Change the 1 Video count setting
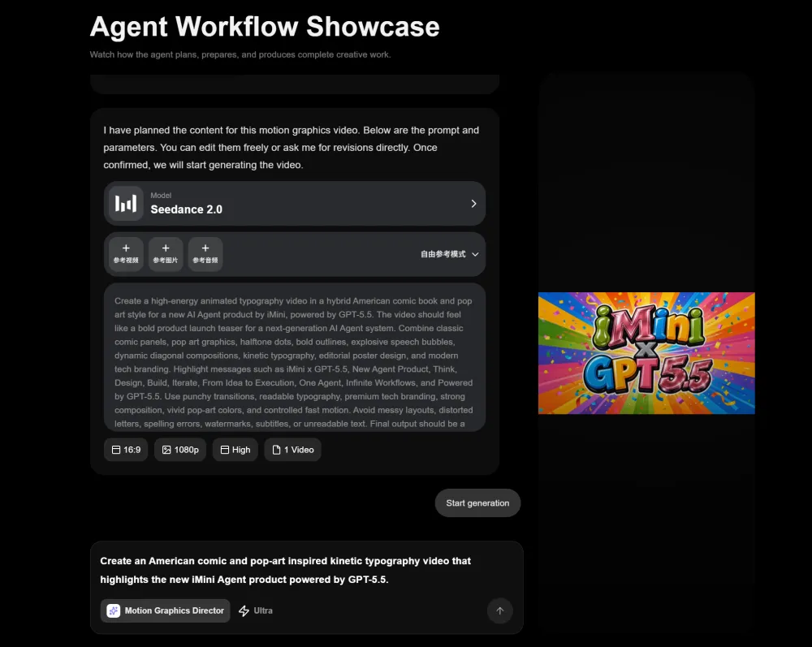The image size is (812, 647). coord(292,450)
